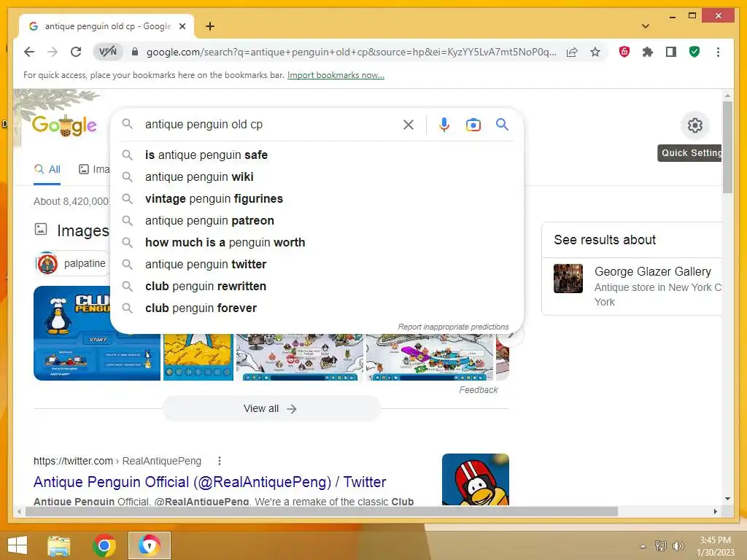Clear the search box text
Viewport: 747px width, 560px height.
coord(409,125)
